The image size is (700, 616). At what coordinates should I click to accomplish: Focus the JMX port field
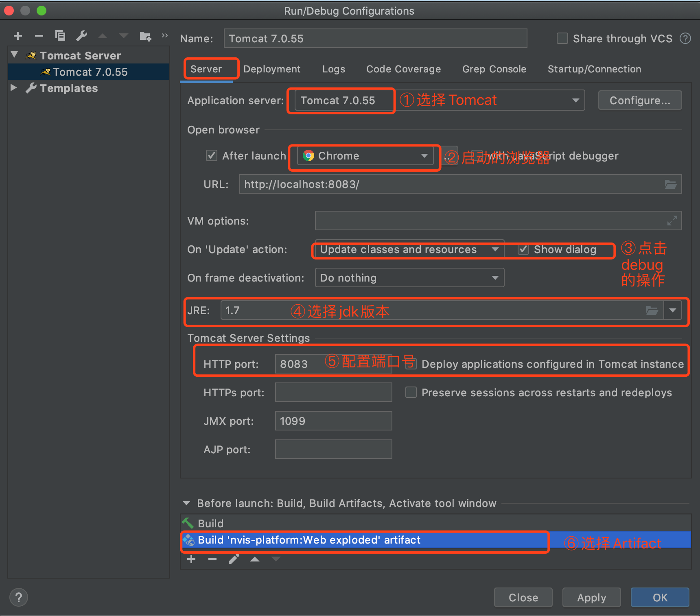click(x=333, y=421)
